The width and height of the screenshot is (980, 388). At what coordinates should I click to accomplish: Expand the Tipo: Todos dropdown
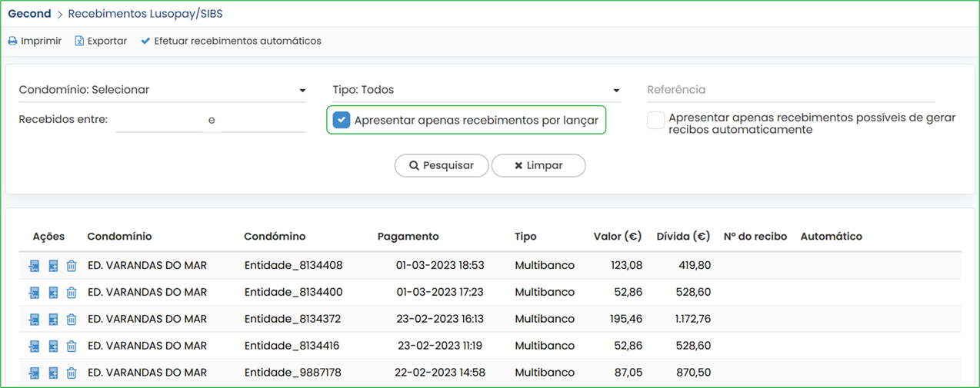tap(476, 90)
